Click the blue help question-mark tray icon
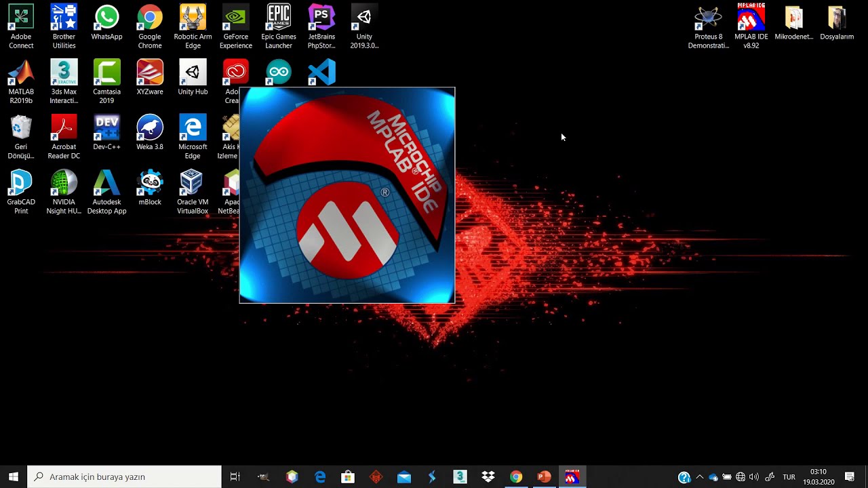 pos(684,477)
